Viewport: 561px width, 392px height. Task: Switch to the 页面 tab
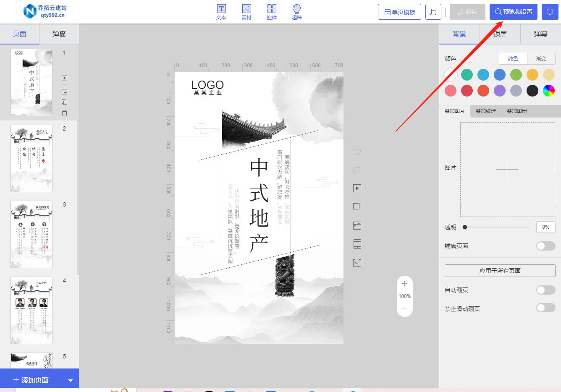(x=19, y=34)
